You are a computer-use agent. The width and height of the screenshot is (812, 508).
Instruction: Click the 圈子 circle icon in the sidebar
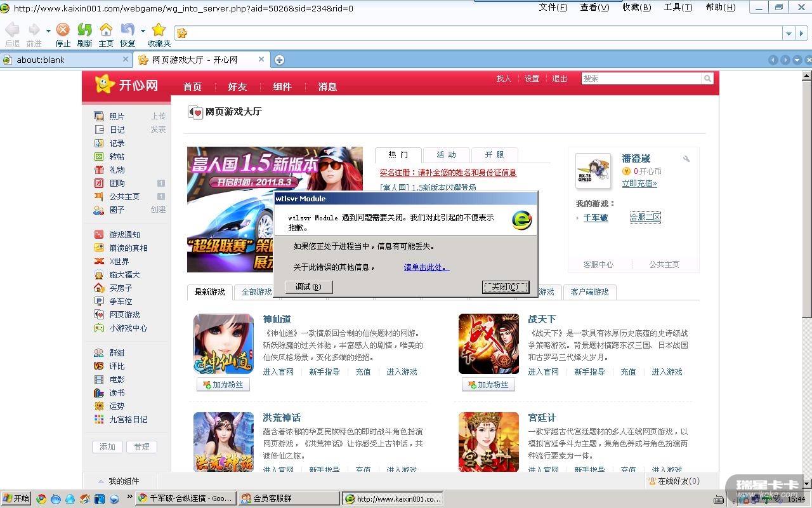[x=99, y=210]
